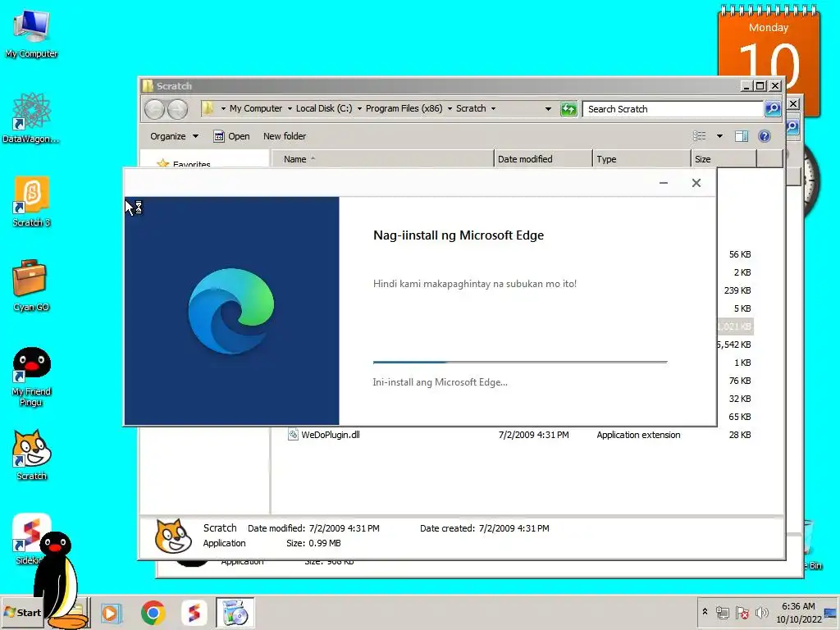This screenshot has width=840, height=630.
Task: Click the Microsoft Edge logo
Action: 231,311
